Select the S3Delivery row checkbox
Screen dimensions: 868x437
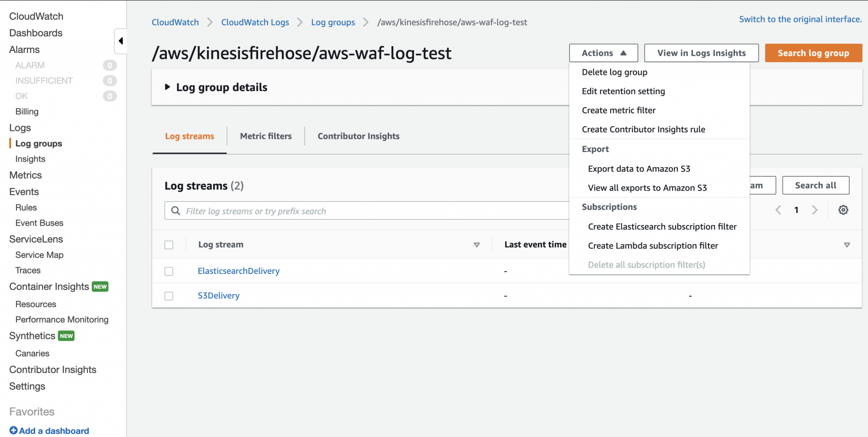[x=169, y=296]
